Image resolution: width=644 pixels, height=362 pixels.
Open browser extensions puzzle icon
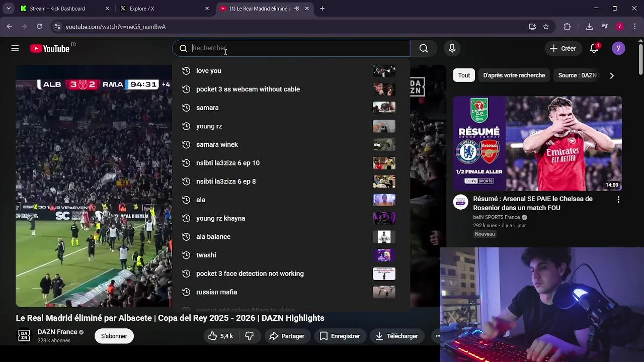[x=567, y=27]
